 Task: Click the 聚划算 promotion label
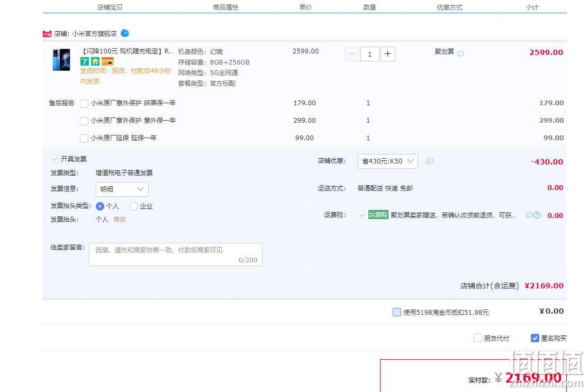point(445,52)
